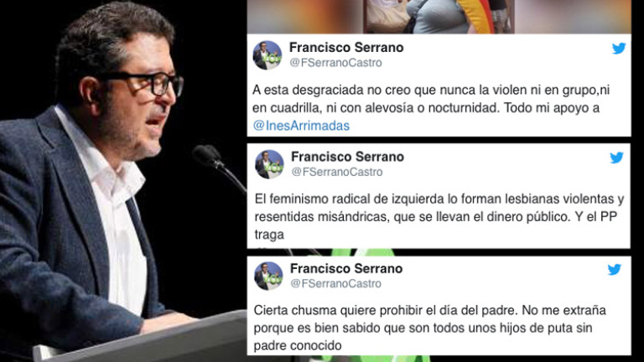This screenshot has height=362, width=644.
Task: Click the cropped photo above the first tweet
Action: 439,17
